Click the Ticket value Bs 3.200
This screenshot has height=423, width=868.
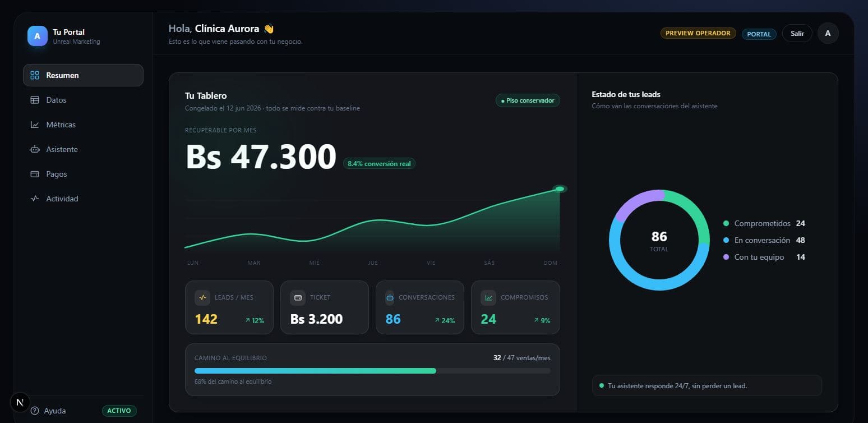click(x=316, y=319)
